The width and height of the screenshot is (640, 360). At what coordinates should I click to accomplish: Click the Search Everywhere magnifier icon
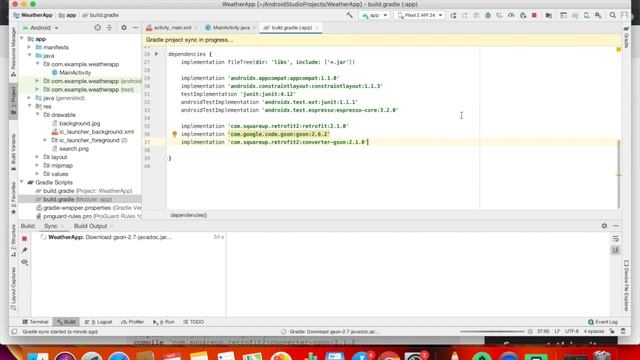[613, 15]
